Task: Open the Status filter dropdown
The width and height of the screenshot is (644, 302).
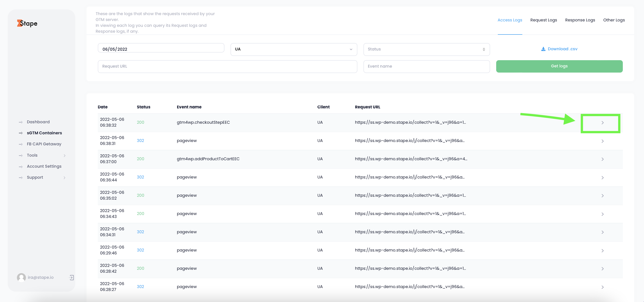Action: (x=427, y=49)
